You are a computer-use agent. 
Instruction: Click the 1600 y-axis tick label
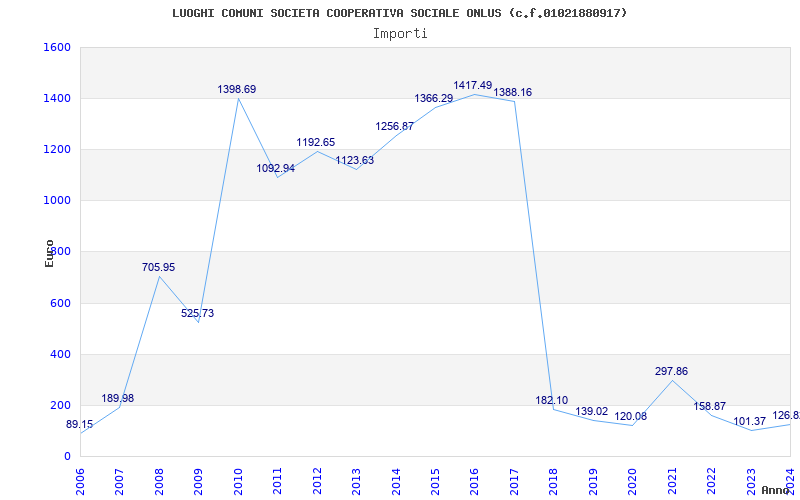pyautogui.click(x=57, y=47)
